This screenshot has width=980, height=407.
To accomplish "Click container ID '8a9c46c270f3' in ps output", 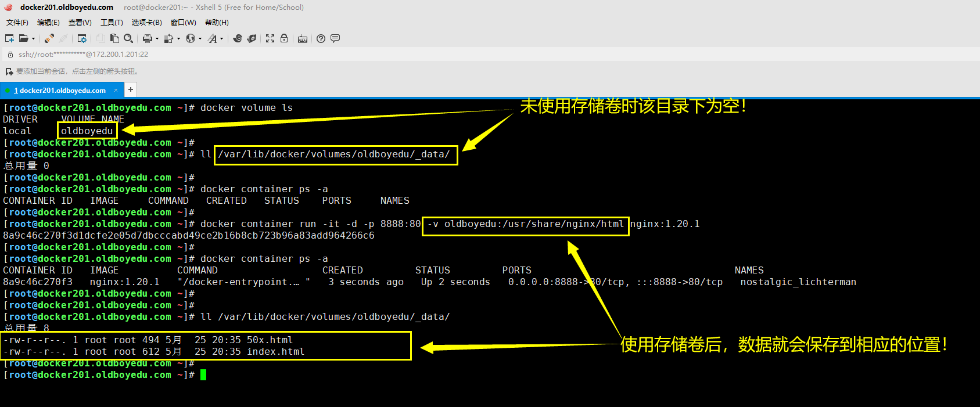I will pyautogui.click(x=38, y=282).
